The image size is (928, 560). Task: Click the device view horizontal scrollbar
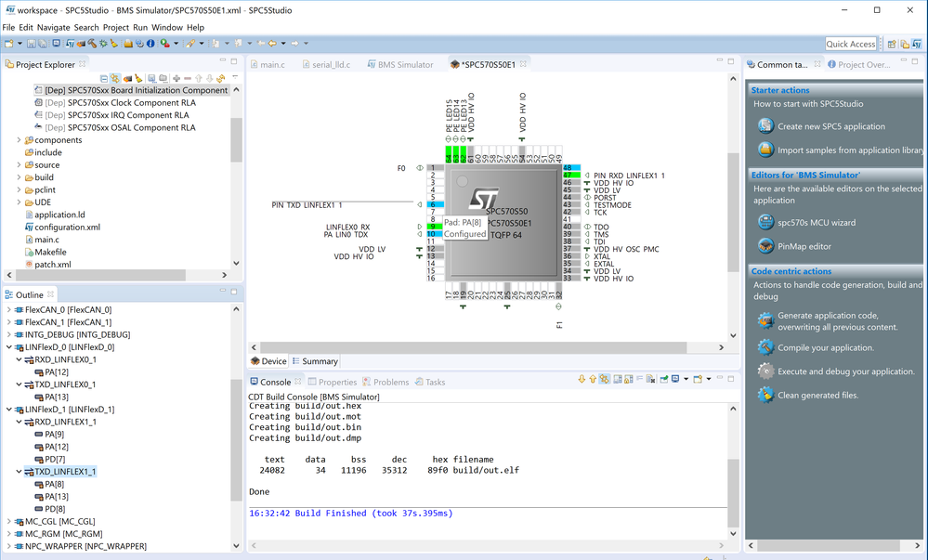(474, 347)
